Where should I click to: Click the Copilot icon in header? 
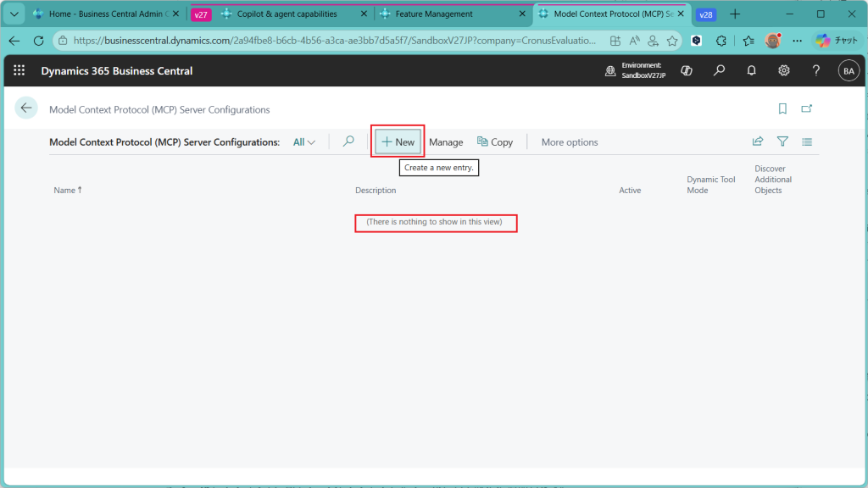coord(687,71)
